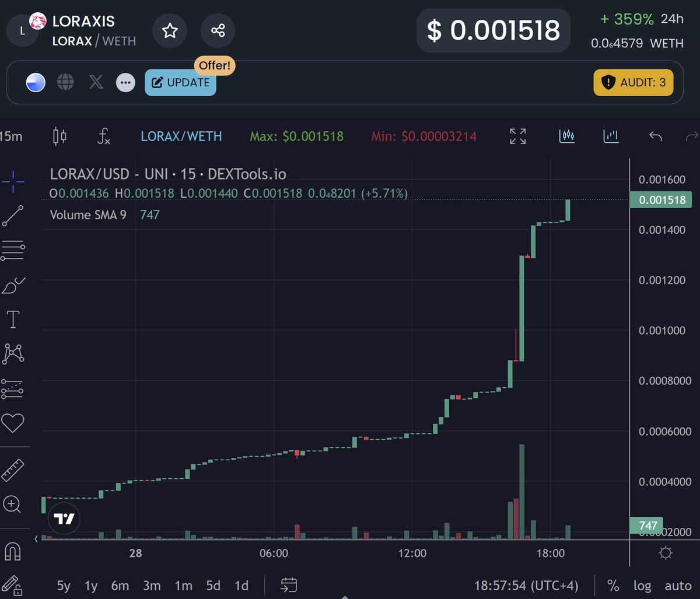Click the 12:00 time axis label
700x599 pixels.
(412, 552)
